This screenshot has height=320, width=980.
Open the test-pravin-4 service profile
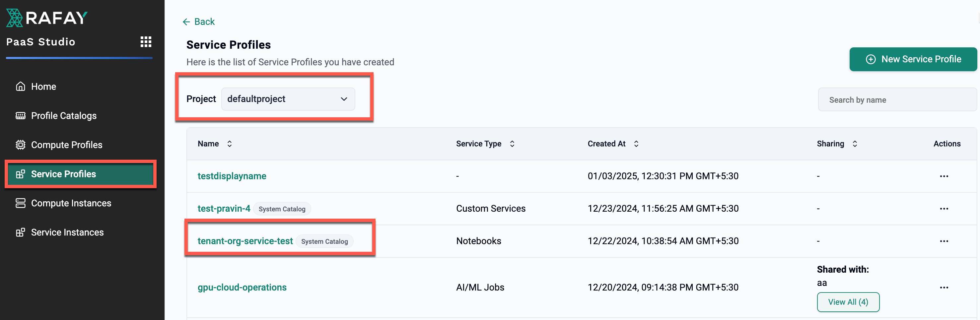point(224,209)
